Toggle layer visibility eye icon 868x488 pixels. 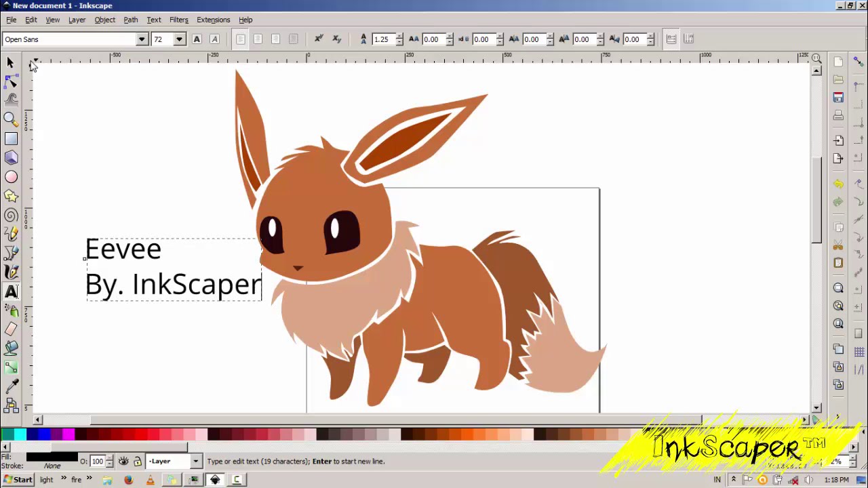123,462
